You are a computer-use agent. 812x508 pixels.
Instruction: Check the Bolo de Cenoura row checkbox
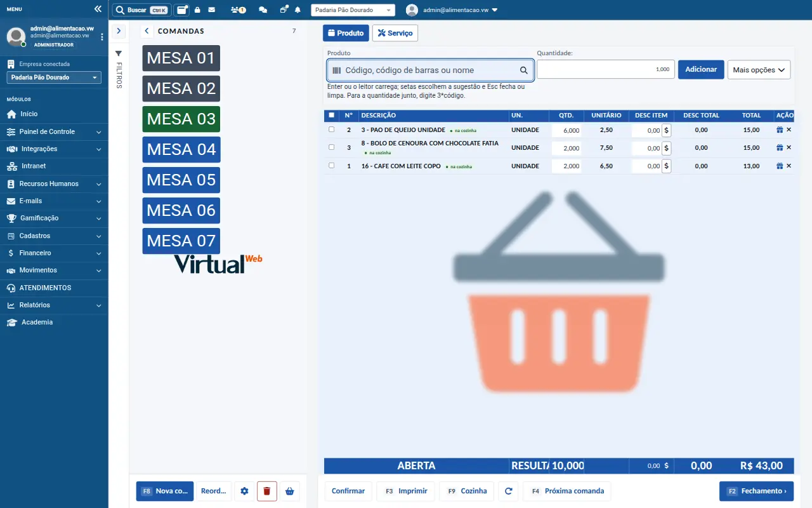(331, 147)
